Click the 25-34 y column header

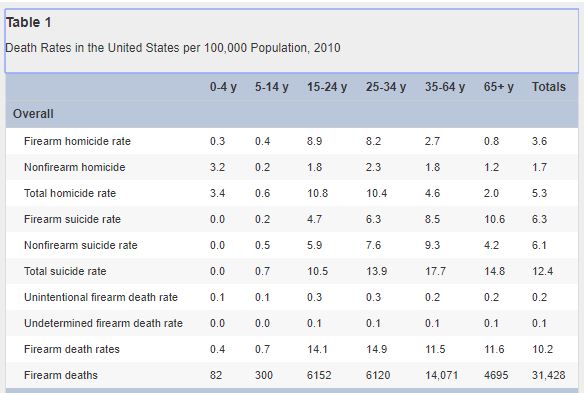point(386,87)
